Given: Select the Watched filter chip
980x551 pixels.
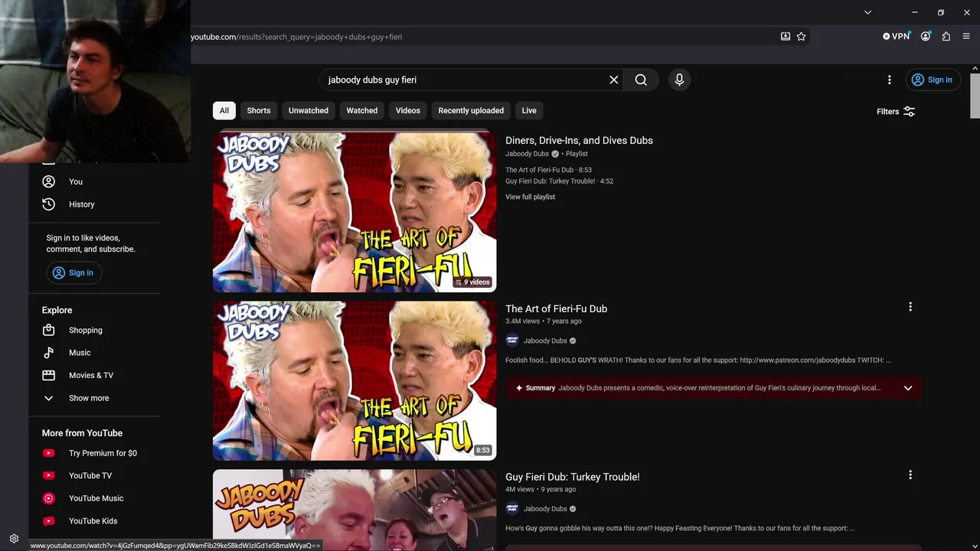Looking at the screenshot, I should click(362, 110).
